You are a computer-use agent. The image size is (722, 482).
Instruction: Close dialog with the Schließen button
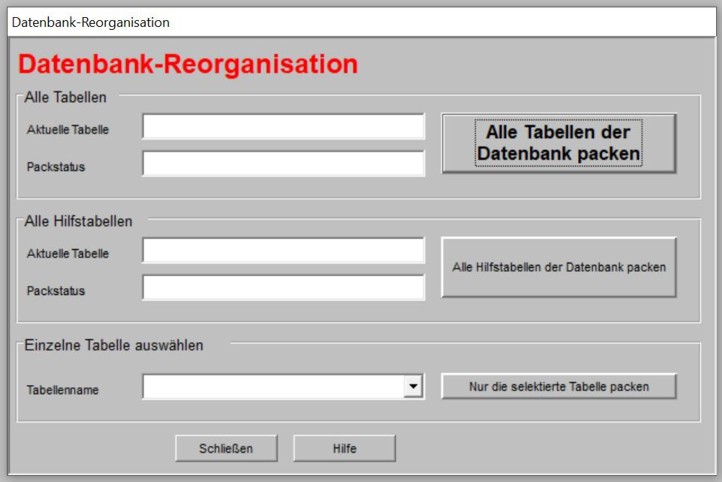pos(227,448)
